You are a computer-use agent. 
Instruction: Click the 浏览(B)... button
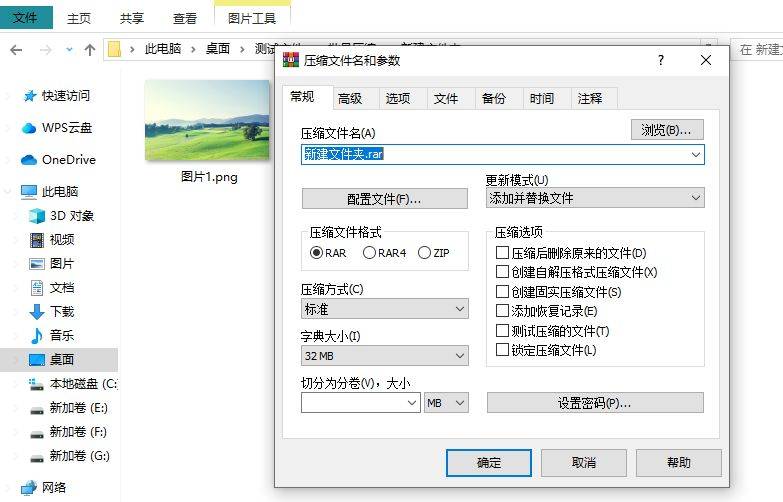667,130
